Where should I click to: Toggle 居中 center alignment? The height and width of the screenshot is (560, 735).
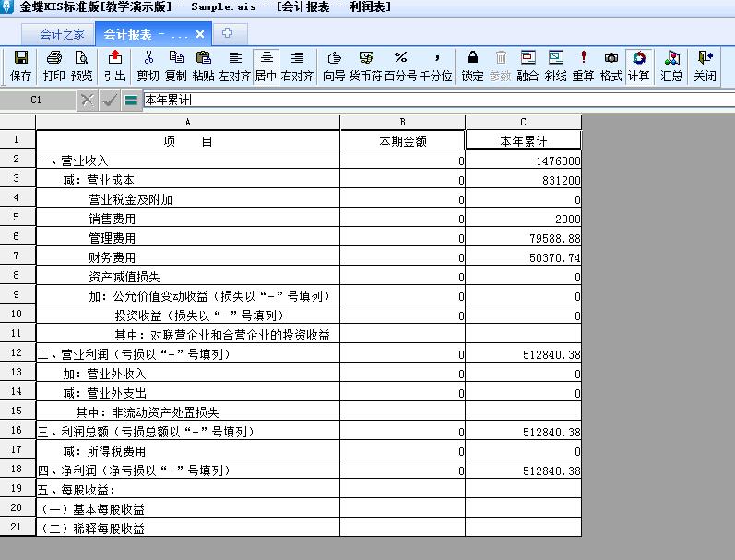coord(267,66)
